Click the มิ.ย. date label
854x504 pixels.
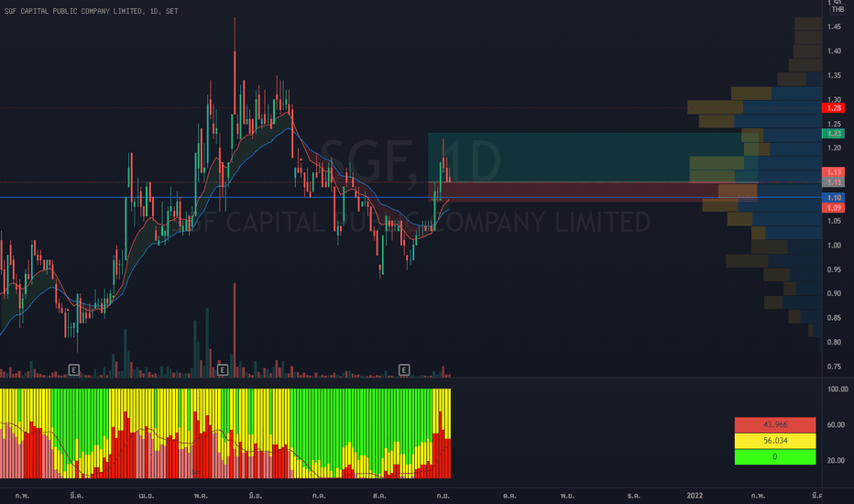255,496
